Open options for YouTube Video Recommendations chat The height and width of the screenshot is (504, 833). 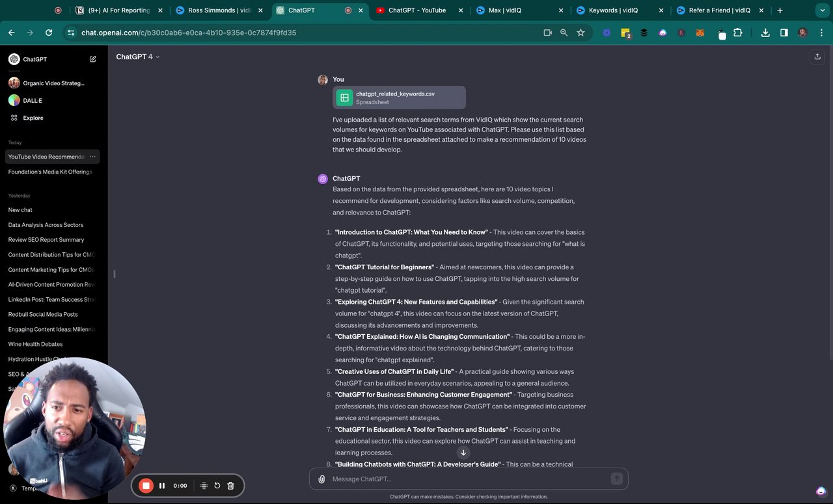click(x=92, y=157)
